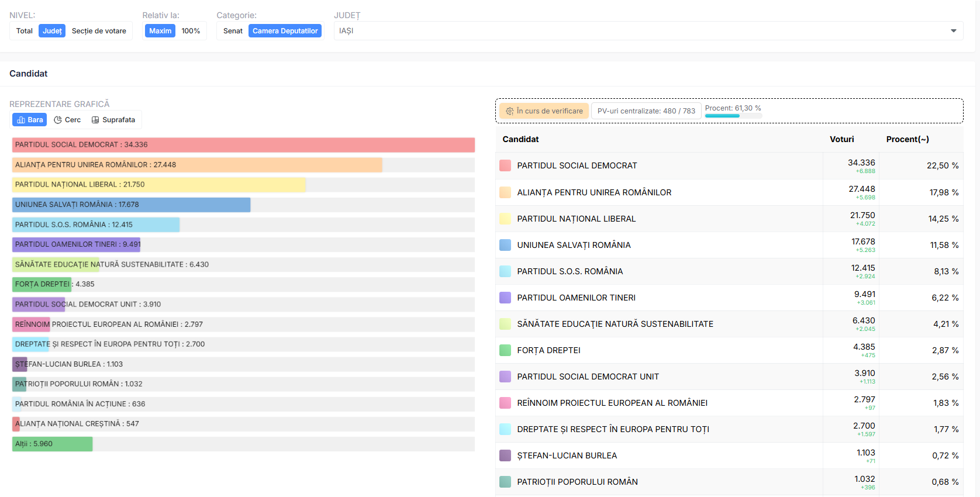Click Partidul Social Democrat color swatch

click(x=505, y=165)
